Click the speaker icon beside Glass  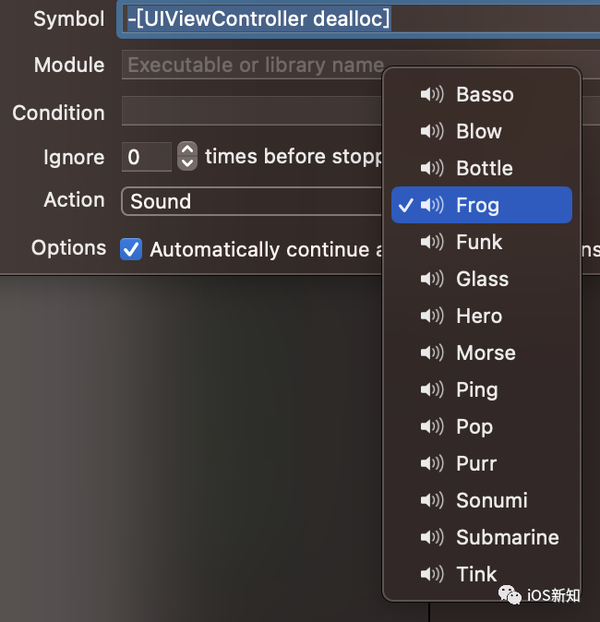coord(432,280)
